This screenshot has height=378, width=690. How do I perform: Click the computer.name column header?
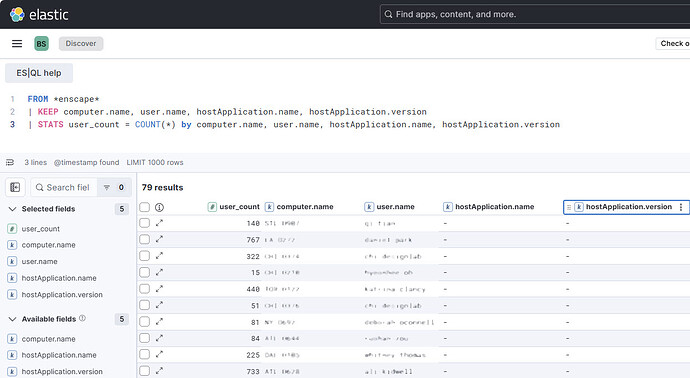coord(299,207)
